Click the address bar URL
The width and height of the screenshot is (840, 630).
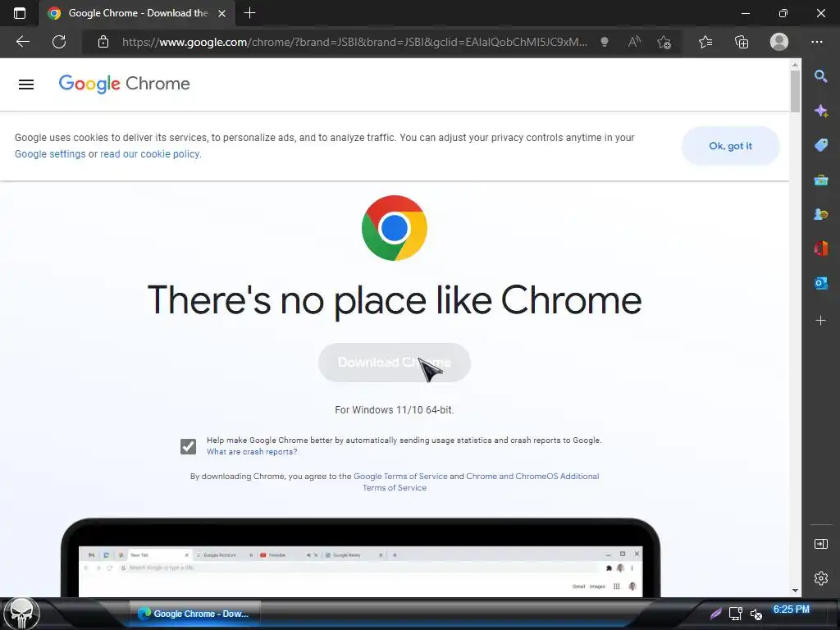(x=354, y=42)
